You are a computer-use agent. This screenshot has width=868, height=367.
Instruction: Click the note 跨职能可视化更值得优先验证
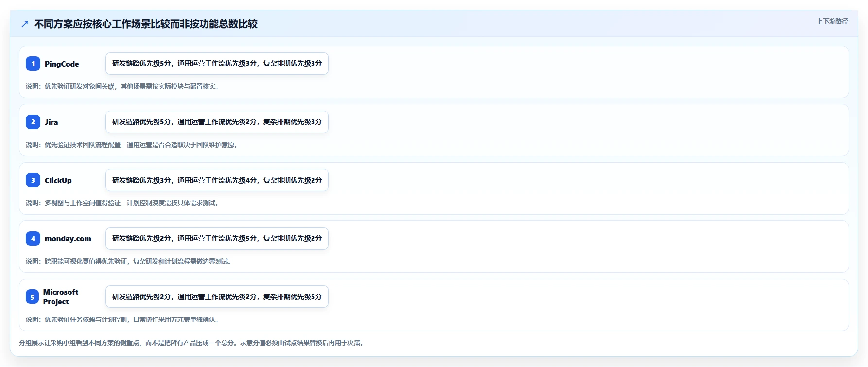130,261
